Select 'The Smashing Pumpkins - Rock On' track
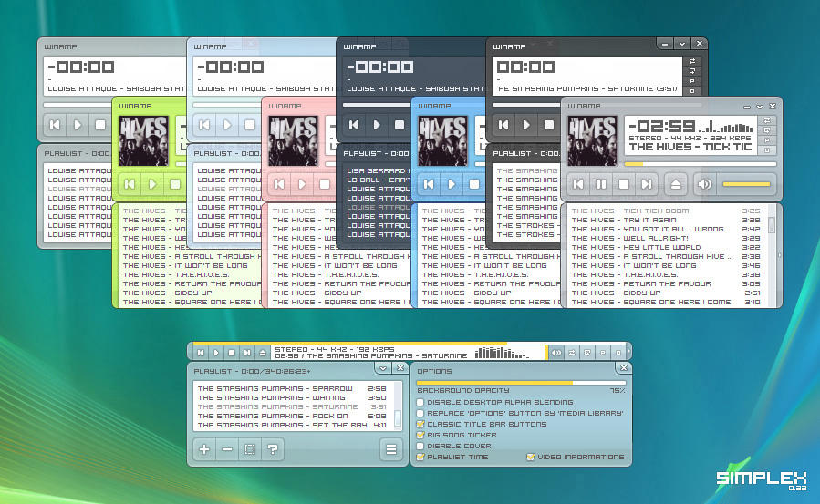Screen dimensions: 820x504 (x=292, y=416)
